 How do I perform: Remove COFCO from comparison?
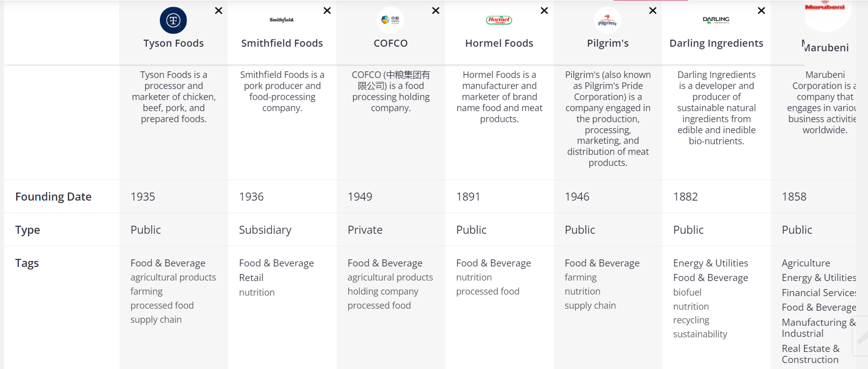(x=436, y=11)
